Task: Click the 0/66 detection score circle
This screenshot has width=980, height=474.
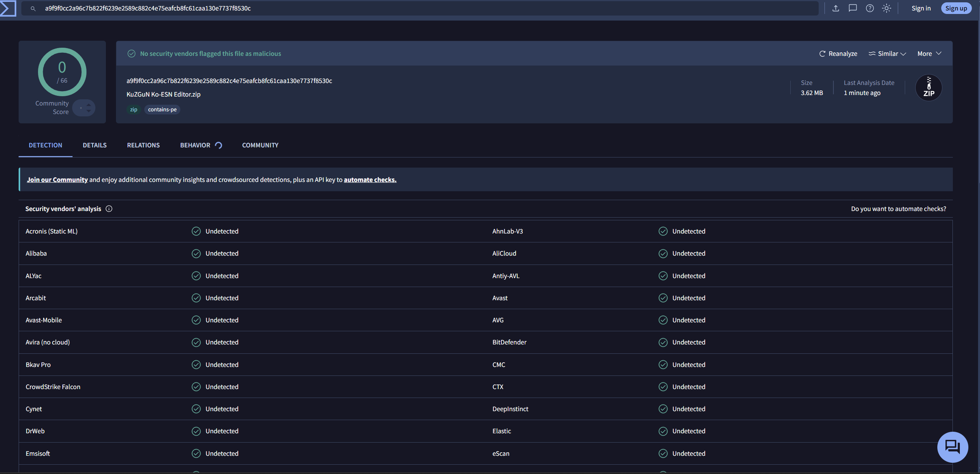Action: (x=62, y=72)
